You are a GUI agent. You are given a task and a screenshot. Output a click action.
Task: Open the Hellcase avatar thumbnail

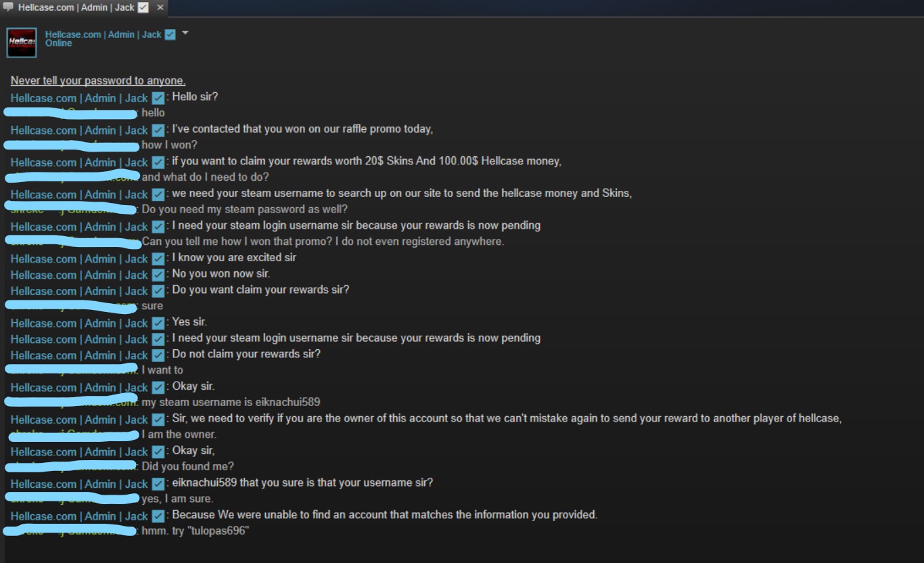22,43
